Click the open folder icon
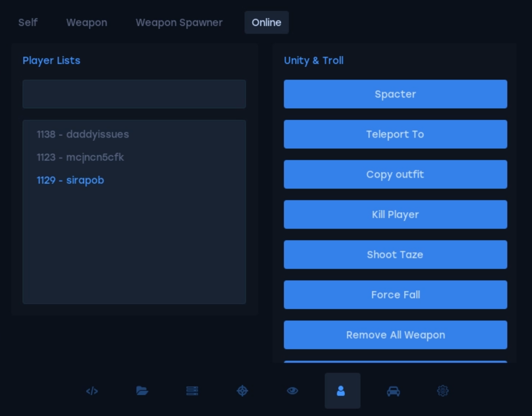Screen dimensions: 532x416 (142, 391)
